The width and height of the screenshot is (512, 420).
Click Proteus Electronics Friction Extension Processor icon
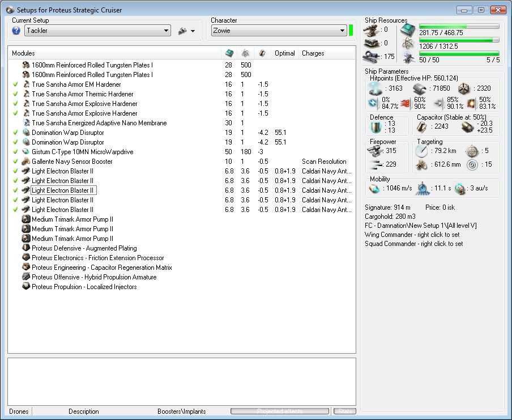(26, 258)
